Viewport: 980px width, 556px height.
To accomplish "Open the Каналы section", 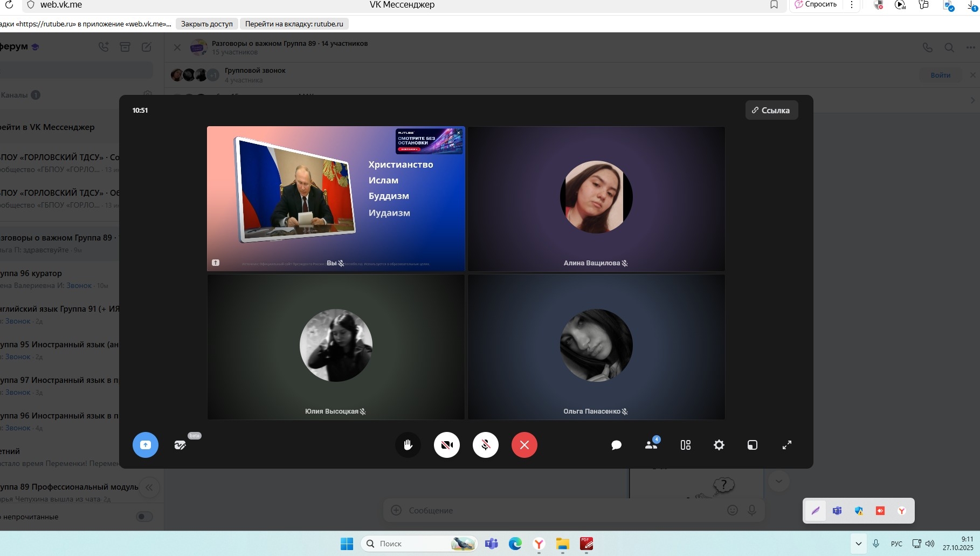I will tap(15, 95).
